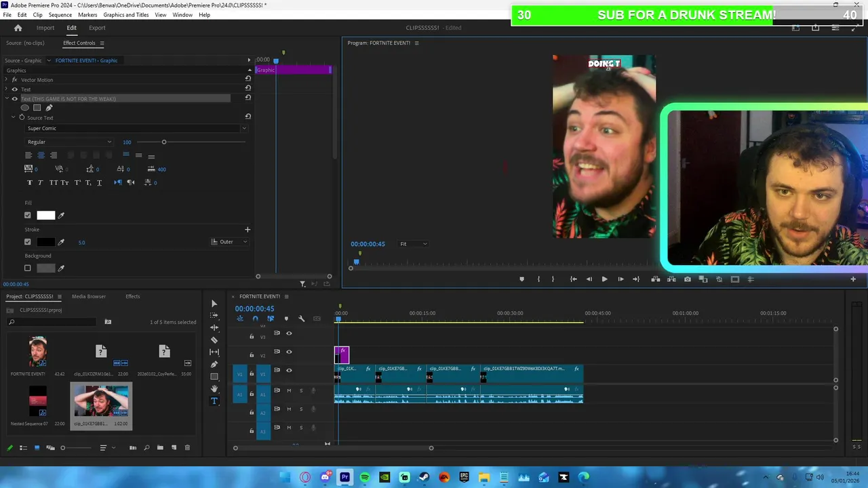This screenshot has width=868, height=488.
Task: Hide V3 track output eye
Action: 289,333
